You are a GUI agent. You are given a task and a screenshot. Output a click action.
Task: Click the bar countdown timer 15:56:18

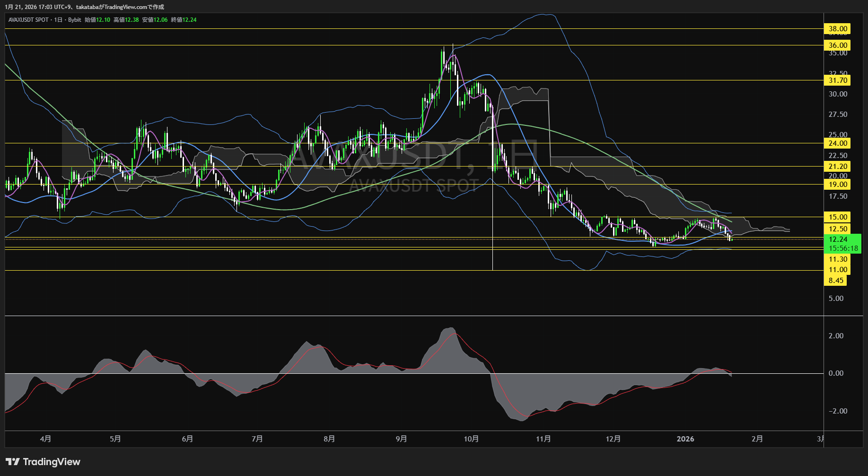pos(843,248)
